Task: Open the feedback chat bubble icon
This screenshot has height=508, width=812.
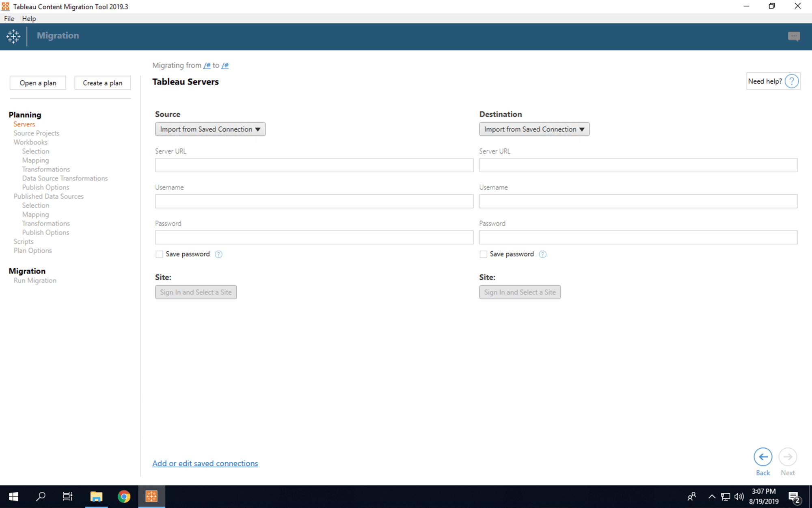Action: [x=794, y=37]
